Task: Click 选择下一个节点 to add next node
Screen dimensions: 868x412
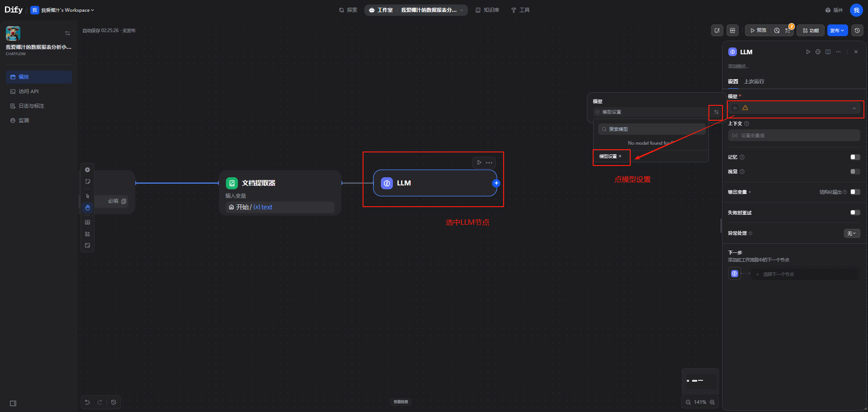Action: (x=805, y=274)
